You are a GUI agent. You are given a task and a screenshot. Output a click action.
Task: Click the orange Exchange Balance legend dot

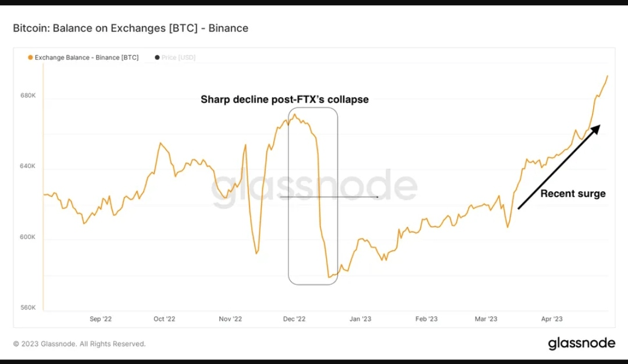(30, 58)
